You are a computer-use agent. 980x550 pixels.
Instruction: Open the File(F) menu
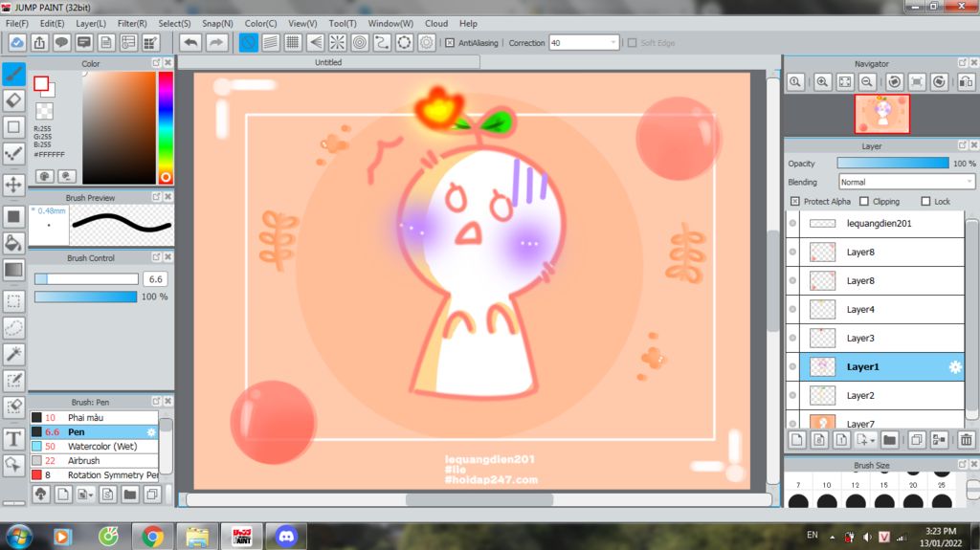tap(17, 23)
